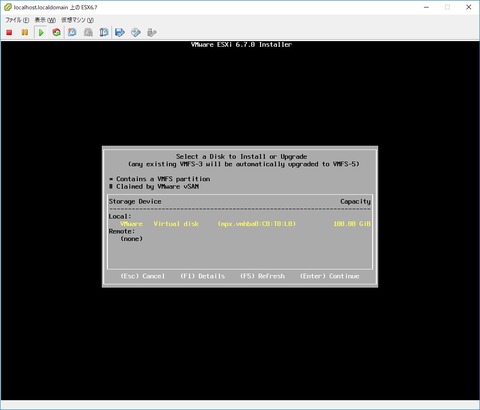Click the Capacity column header

click(355, 201)
